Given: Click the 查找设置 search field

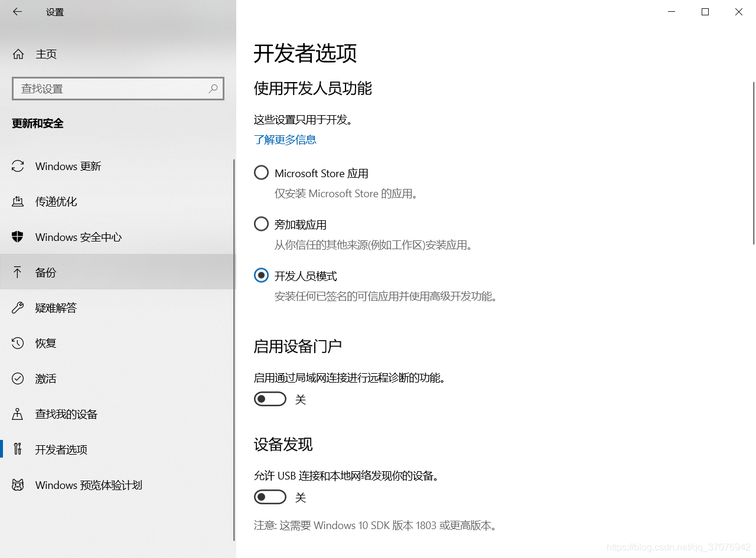Looking at the screenshot, I should point(118,89).
